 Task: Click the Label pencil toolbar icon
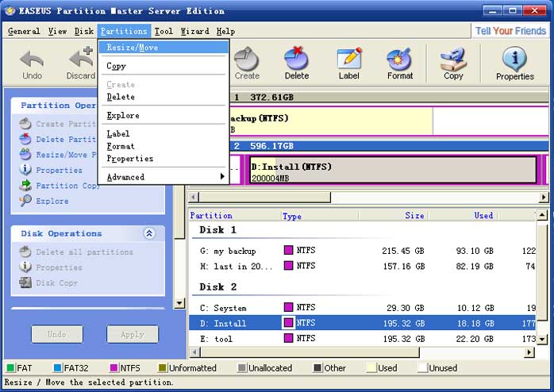349,58
